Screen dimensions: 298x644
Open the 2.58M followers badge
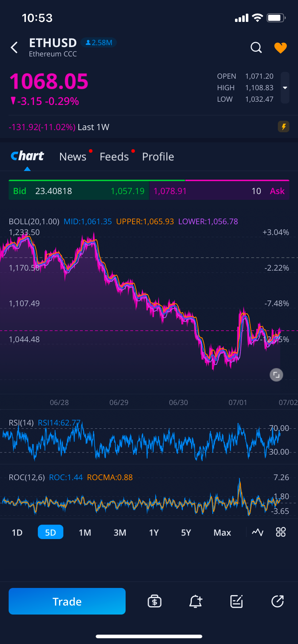99,43
